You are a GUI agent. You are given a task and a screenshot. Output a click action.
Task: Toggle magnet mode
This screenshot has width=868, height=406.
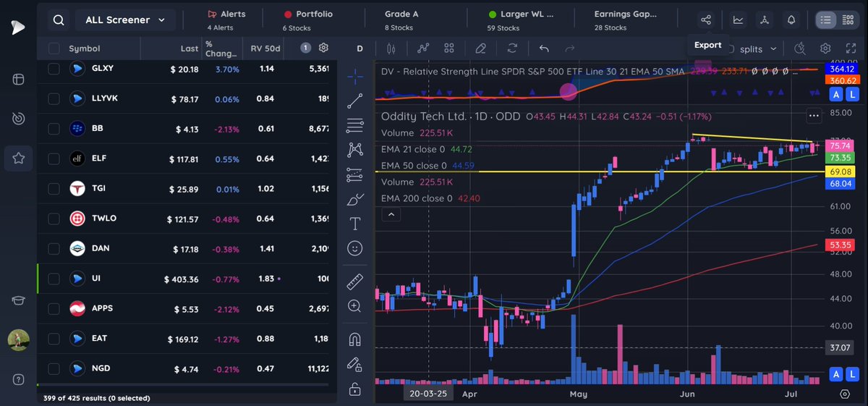355,339
